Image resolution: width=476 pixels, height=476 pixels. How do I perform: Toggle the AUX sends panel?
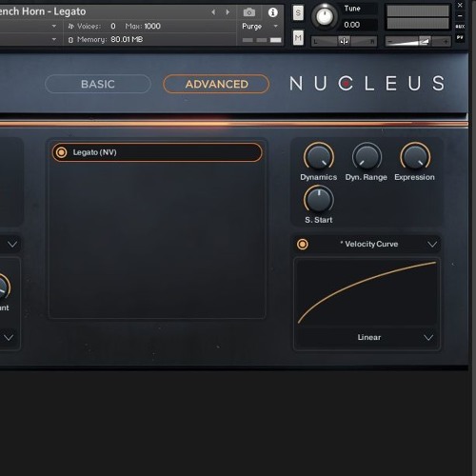pyautogui.click(x=460, y=27)
